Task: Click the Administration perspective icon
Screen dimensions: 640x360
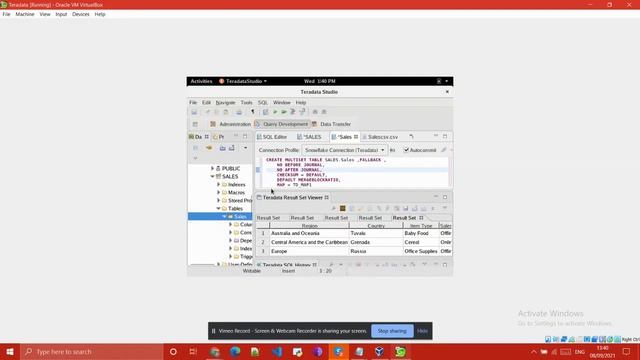Action: click(213, 124)
